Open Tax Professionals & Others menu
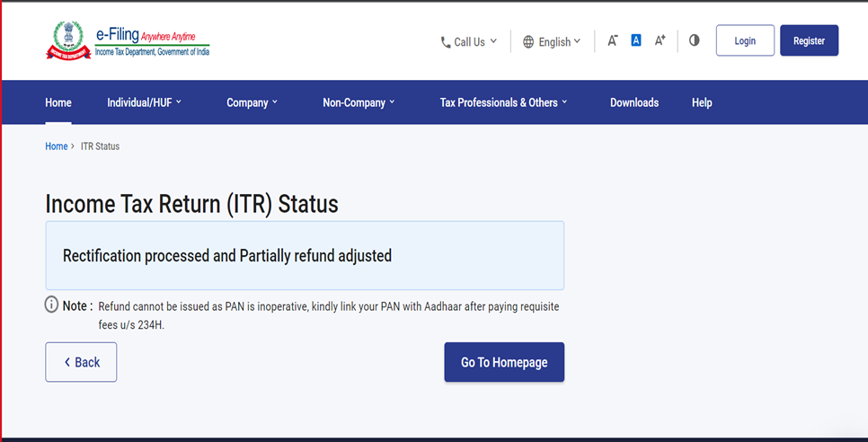 pos(503,102)
